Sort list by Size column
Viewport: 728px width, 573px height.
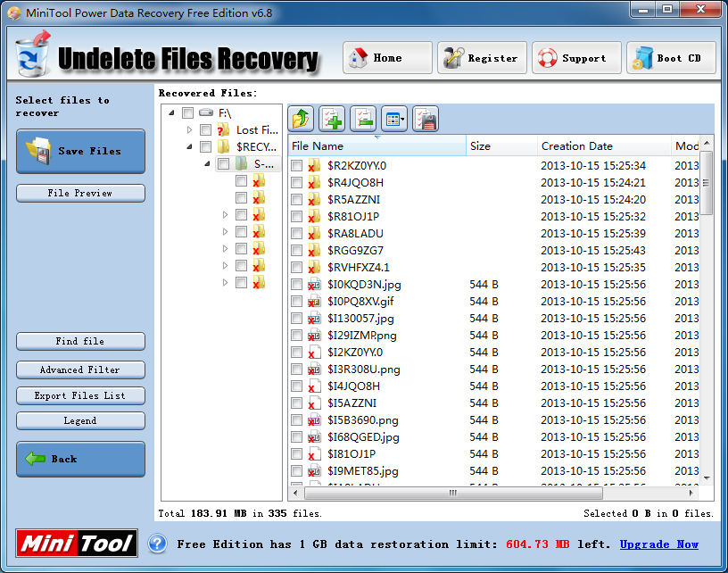coord(501,145)
